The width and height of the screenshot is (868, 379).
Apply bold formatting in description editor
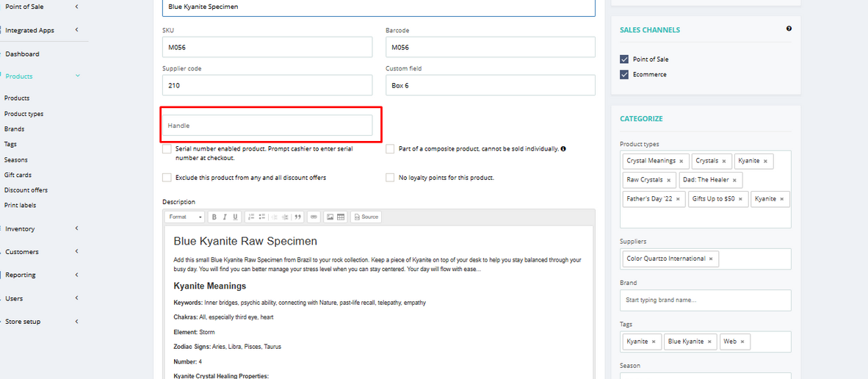[214, 217]
